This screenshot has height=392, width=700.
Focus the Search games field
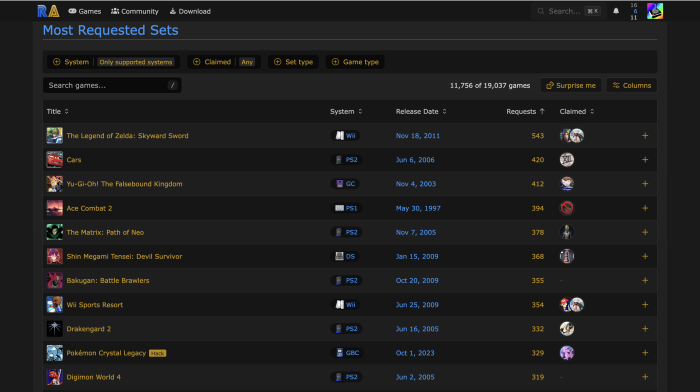pos(112,85)
